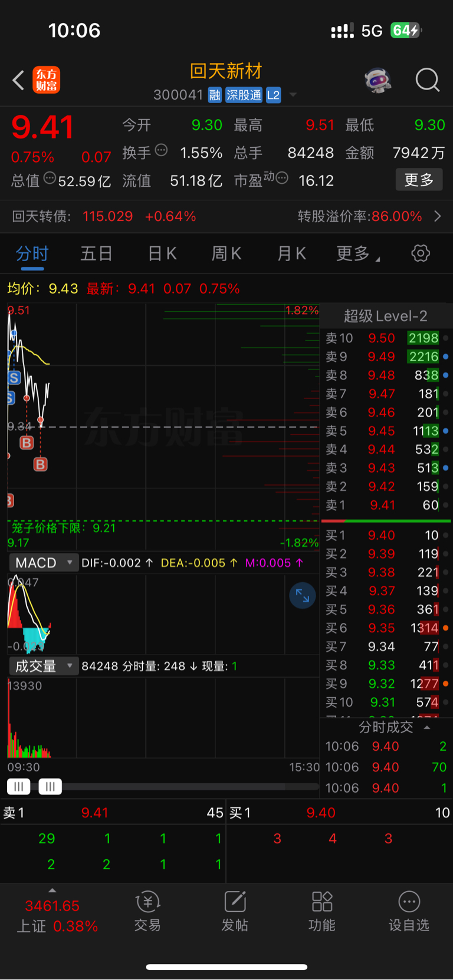This screenshot has width=453, height=980.
Task: Switch to the 周K tab
Action: (226, 254)
